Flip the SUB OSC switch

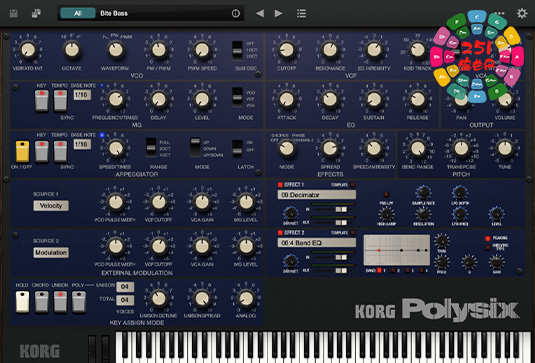coord(237,50)
